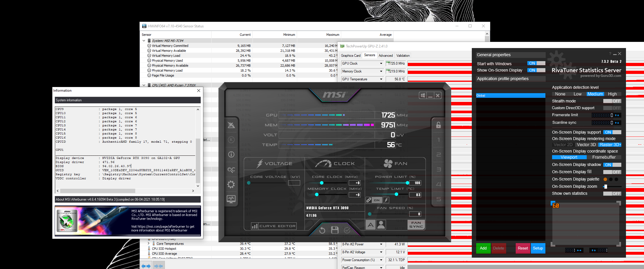Toggle Start with Windows in RivaTuner

(536, 63)
